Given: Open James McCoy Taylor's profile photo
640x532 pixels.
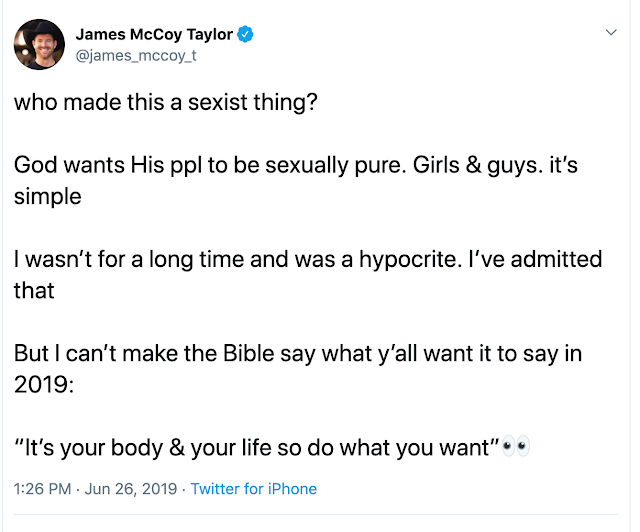Looking at the screenshot, I should pyautogui.click(x=39, y=44).
